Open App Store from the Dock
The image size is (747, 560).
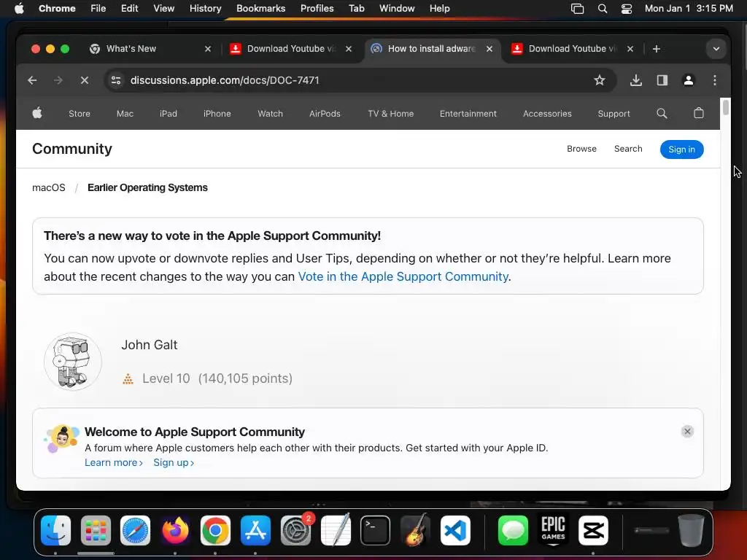point(255,531)
